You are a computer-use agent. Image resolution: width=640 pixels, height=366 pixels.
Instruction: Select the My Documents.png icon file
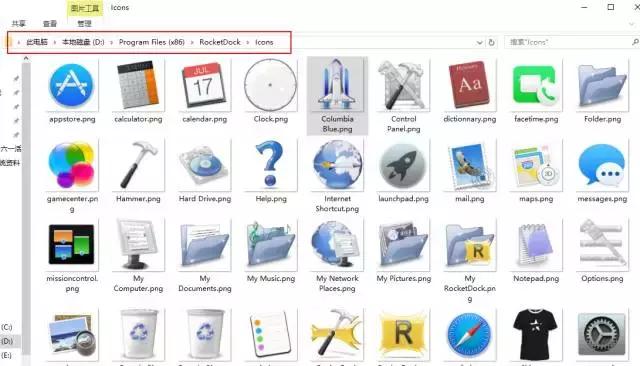[204, 255]
